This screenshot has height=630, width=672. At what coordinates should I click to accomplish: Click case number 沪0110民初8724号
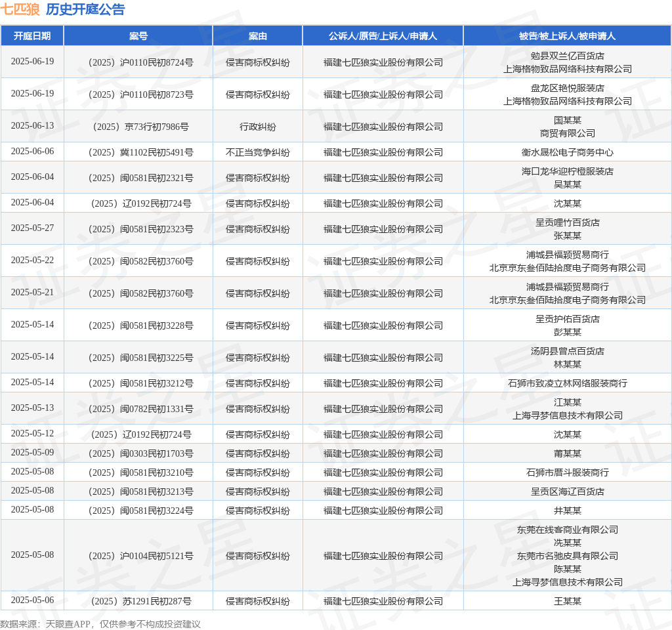pyautogui.click(x=141, y=62)
